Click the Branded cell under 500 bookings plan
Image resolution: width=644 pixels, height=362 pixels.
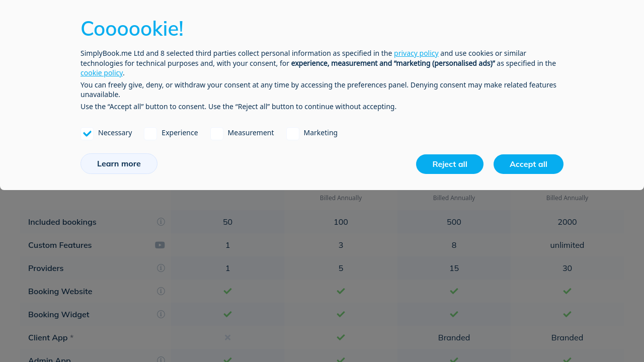point(454,337)
